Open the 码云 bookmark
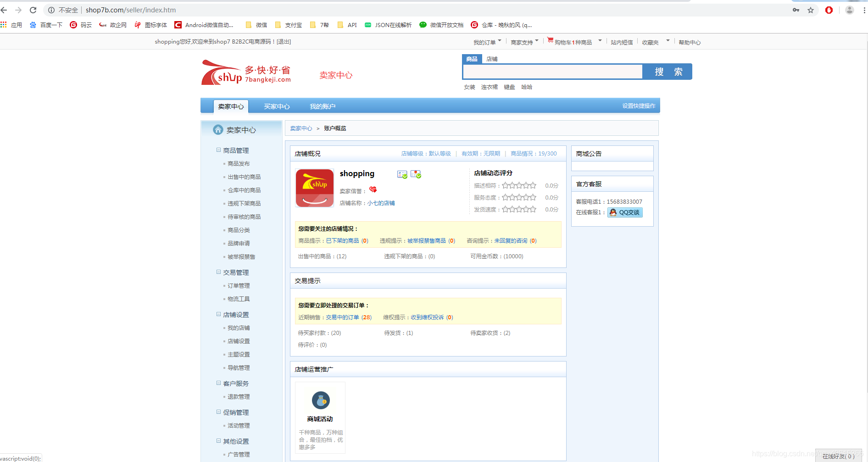The image size is (868, 462). click(x=81, y=25)
